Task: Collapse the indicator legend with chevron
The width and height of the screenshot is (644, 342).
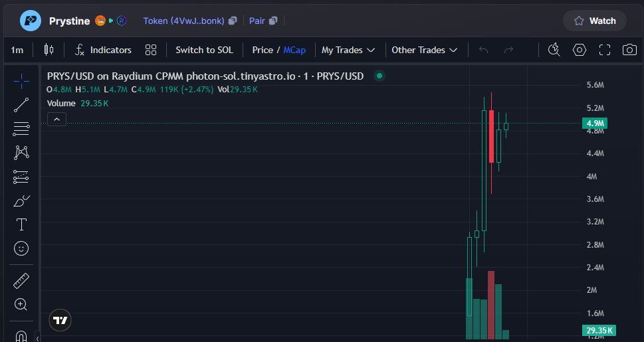Action: point(56,120)
